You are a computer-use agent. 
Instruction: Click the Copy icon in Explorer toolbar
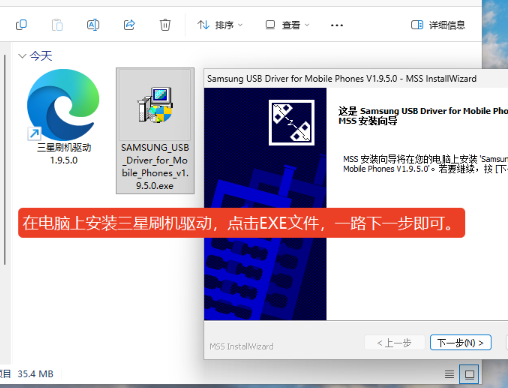(x=21, y=25)
